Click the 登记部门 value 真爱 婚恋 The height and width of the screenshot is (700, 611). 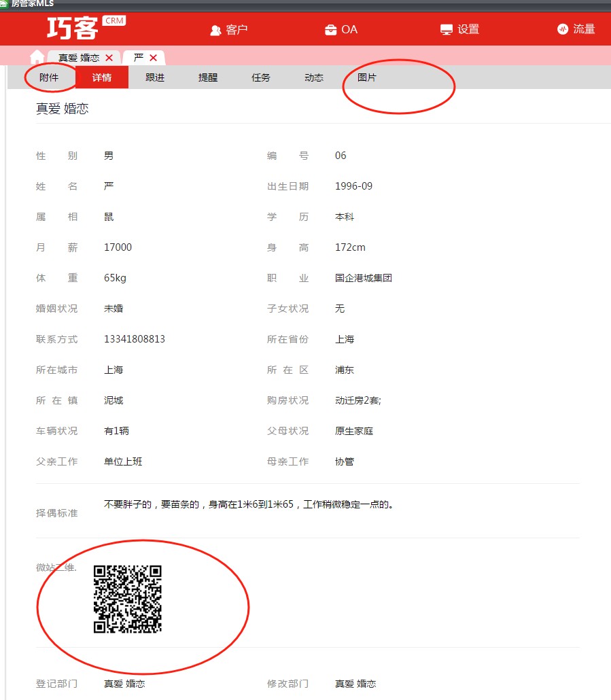pos(124,684)
